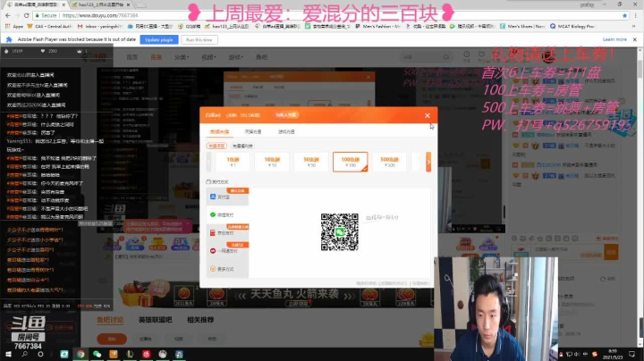
Task: Click Run this time in Flash bar
Action: click(x=199, y=40)
